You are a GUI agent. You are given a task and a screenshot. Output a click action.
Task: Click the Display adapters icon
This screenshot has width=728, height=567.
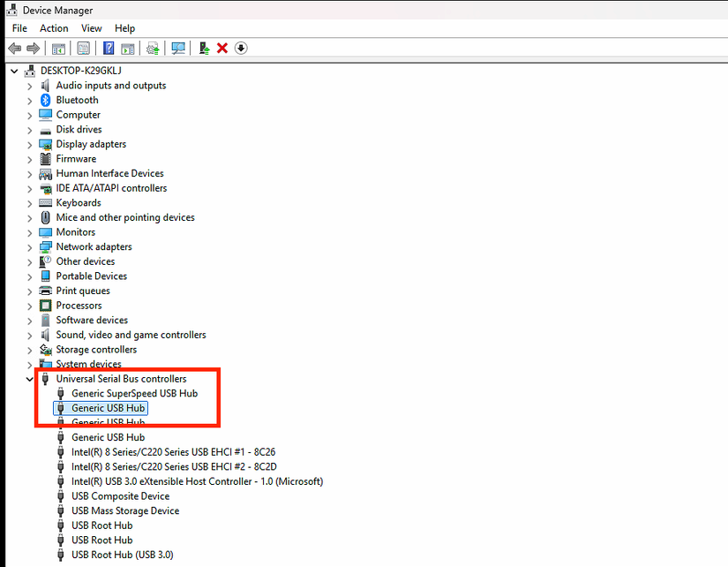46,144
